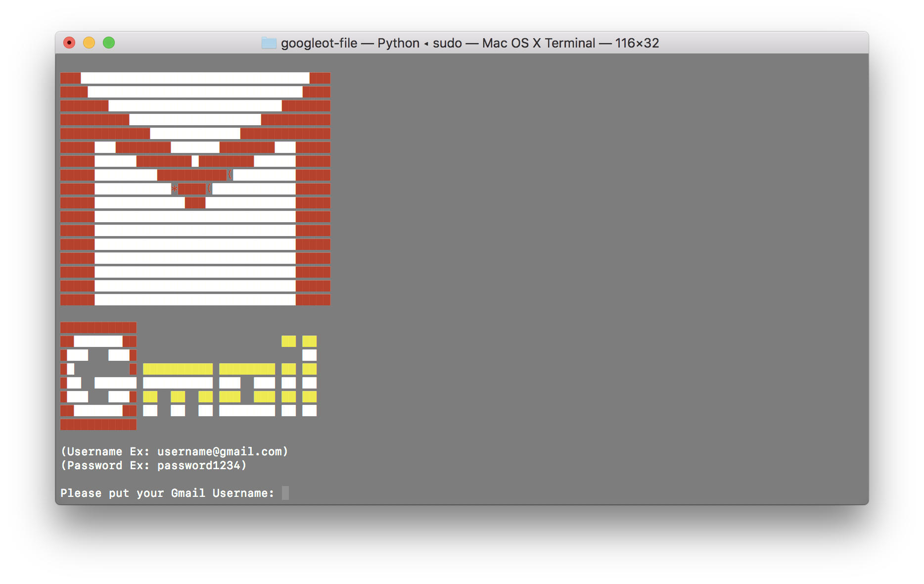Click the Gmail Username input cursor
This screenshot has width=924, height=584.
tap(285, 493)
